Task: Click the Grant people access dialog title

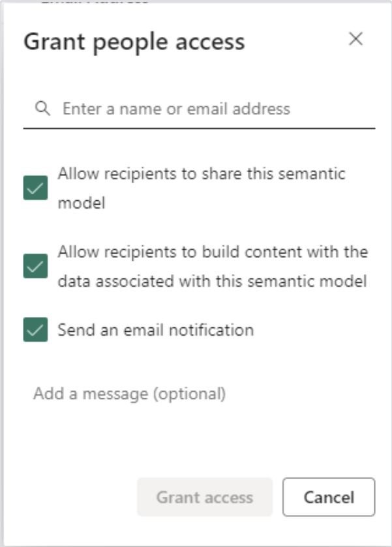Action: coord(134,42)
